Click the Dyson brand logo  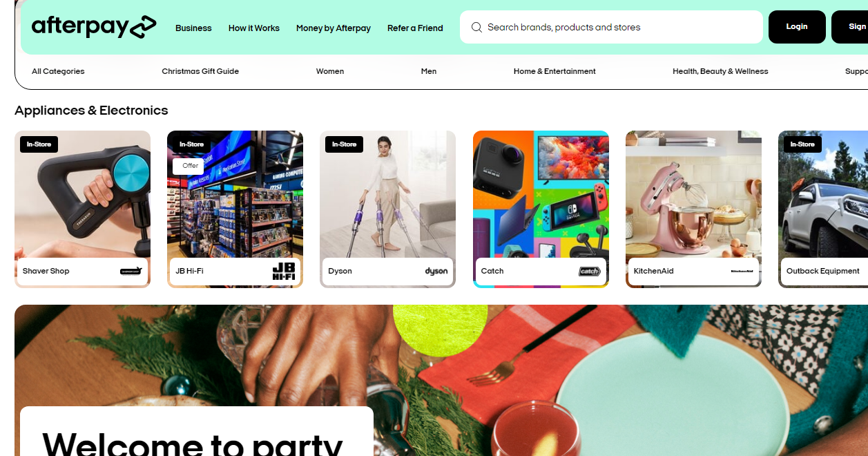(x=436, y=272)
